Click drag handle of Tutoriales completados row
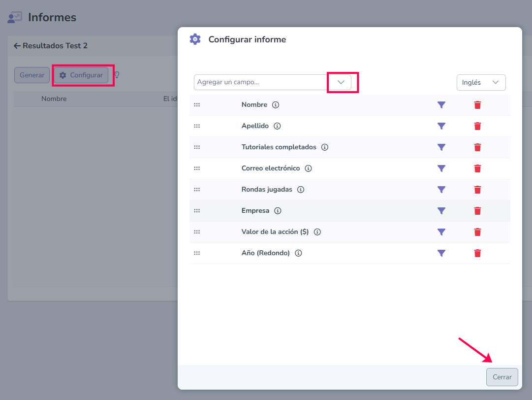The image size is (532, 400). (x=197, y=147)
